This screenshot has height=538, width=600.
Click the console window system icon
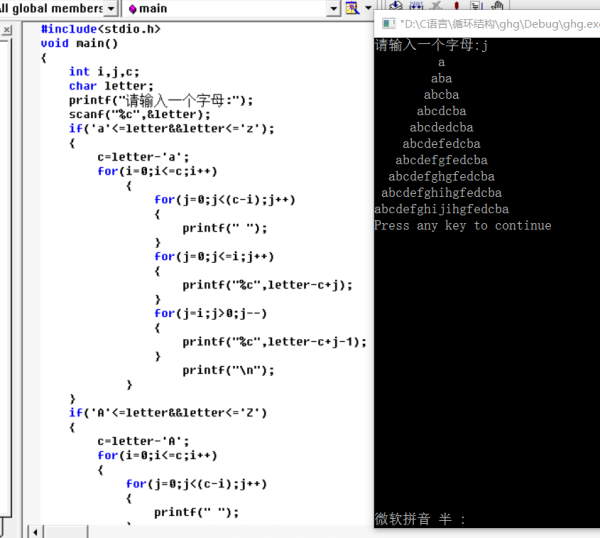pyautogui.click(x=388, y=24)
